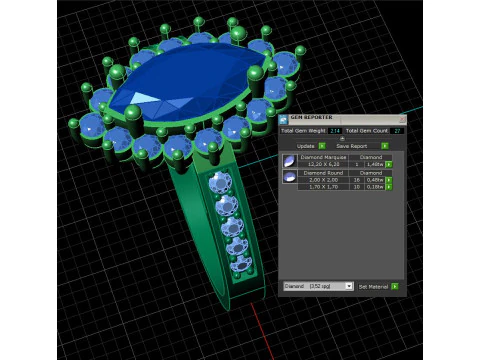This screenshot has width=480, height=360.
Task: Click the Total Gem Weight value 2.14
Action: (x=335, y=131)
